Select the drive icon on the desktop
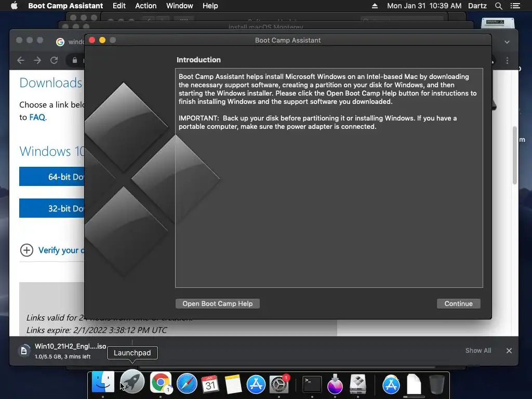The image size is (532, 399). [x=498, y=23]
